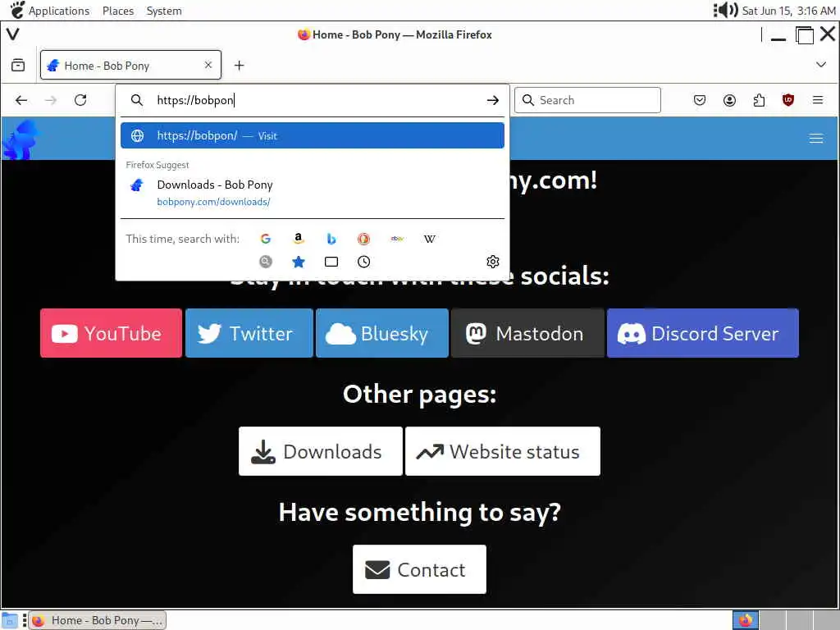Image resolution: width=840 pixels, height=630 pixels.
Task: Click the gray magnifier search engine icon
Action: click(266, 262)
